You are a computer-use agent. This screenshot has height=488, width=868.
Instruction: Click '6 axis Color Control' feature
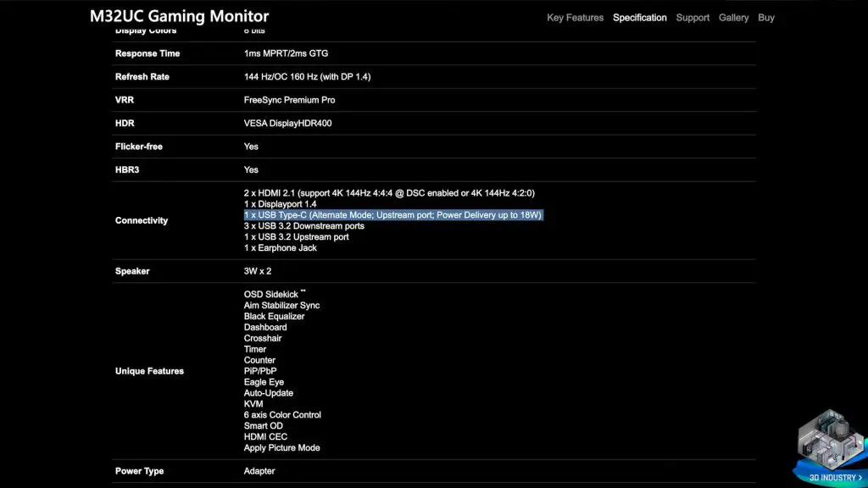[x=282, y=415]
